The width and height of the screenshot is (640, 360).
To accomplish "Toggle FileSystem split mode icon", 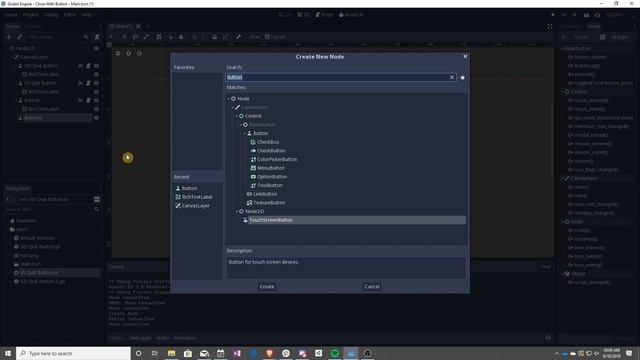I will [97, 199].
